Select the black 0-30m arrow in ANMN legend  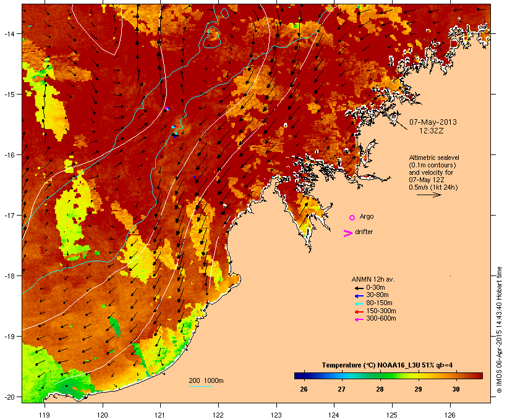[359, 288]
